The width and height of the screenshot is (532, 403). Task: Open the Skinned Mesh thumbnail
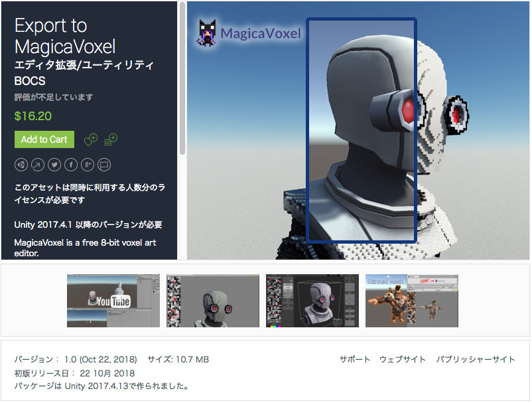click(x=411, y=301)
